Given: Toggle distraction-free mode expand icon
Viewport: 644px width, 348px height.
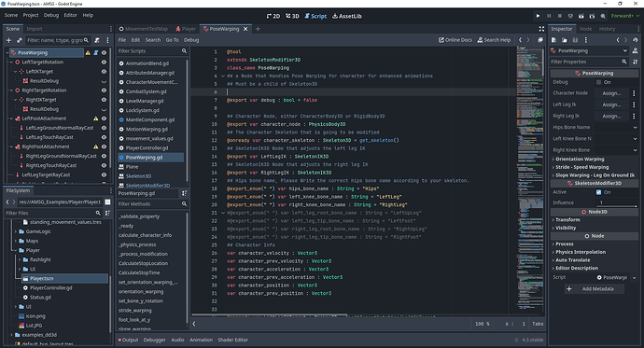Looking at the screenshot, I should [541, 29].
